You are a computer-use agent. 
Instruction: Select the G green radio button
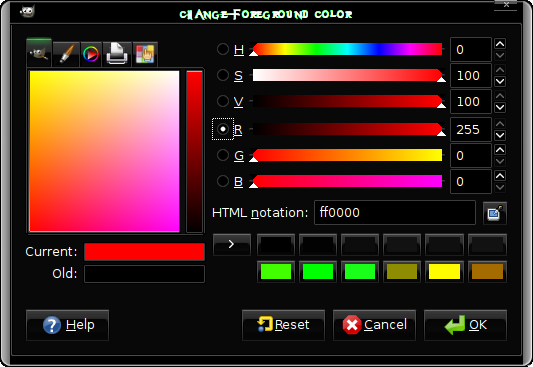click(x=223, y=155)
